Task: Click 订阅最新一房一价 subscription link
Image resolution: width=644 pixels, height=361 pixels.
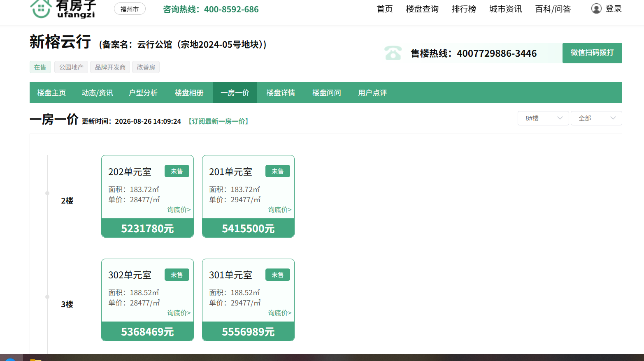Action: point(219,121)
